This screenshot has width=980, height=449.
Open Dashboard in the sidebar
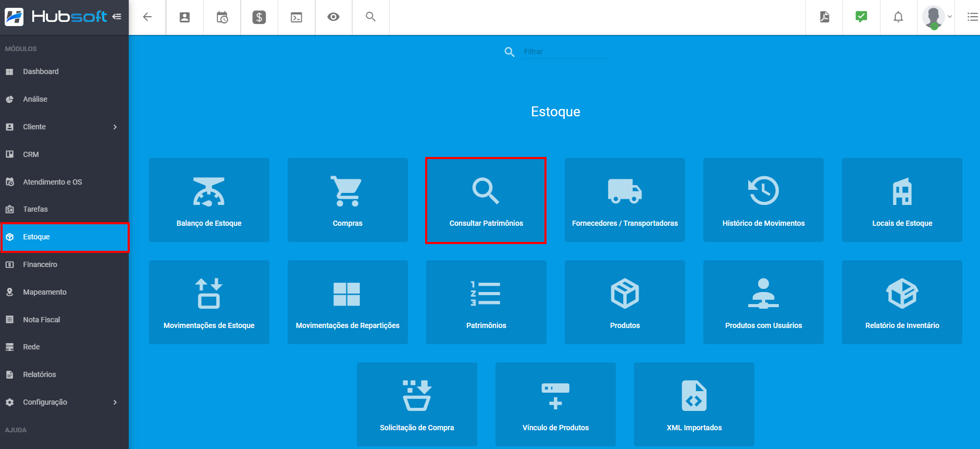[64, 71]
